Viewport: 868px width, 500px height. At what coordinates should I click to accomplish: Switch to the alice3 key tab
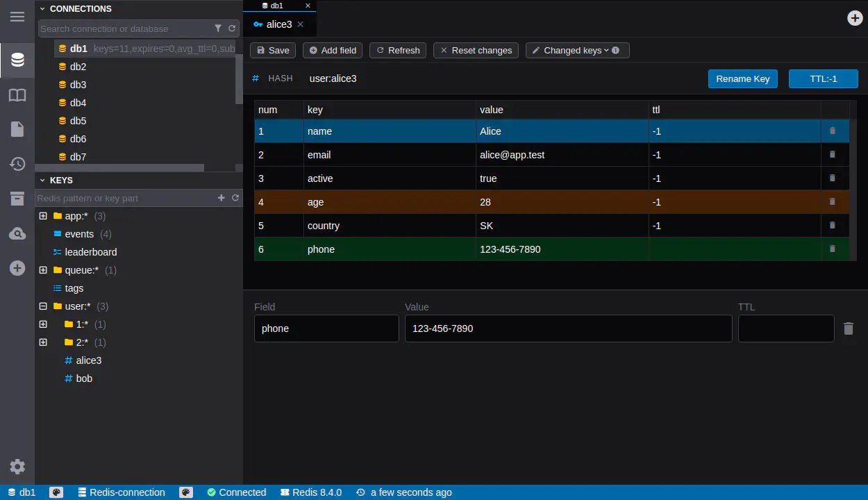[278, 24]
